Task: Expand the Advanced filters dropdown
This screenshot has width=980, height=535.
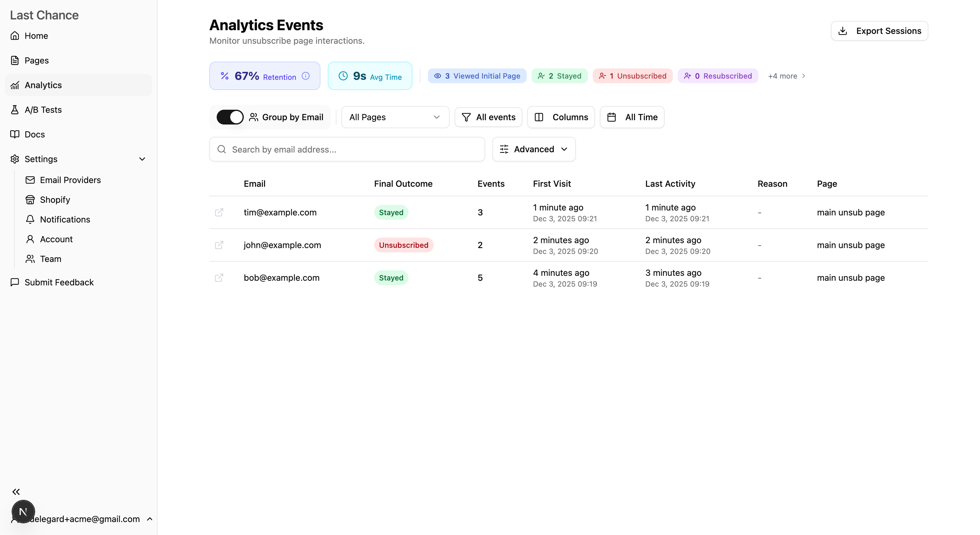Action: [x=534, y=149]
